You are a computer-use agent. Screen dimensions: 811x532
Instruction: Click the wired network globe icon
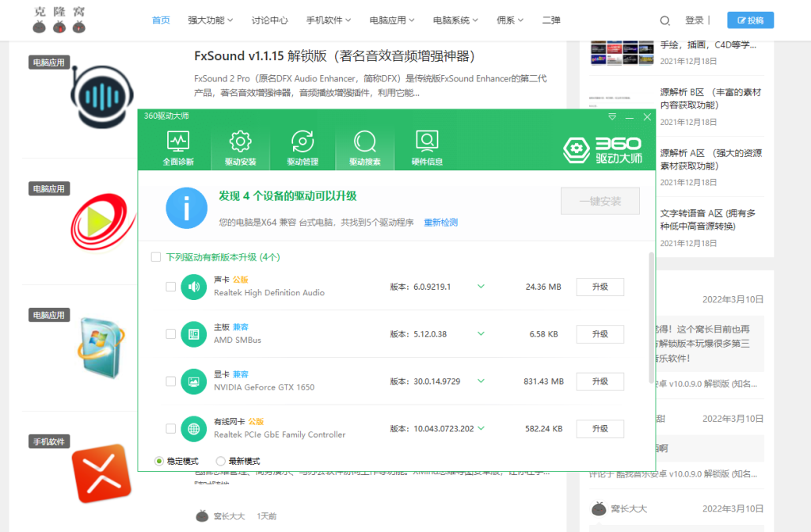coord(194,428)
